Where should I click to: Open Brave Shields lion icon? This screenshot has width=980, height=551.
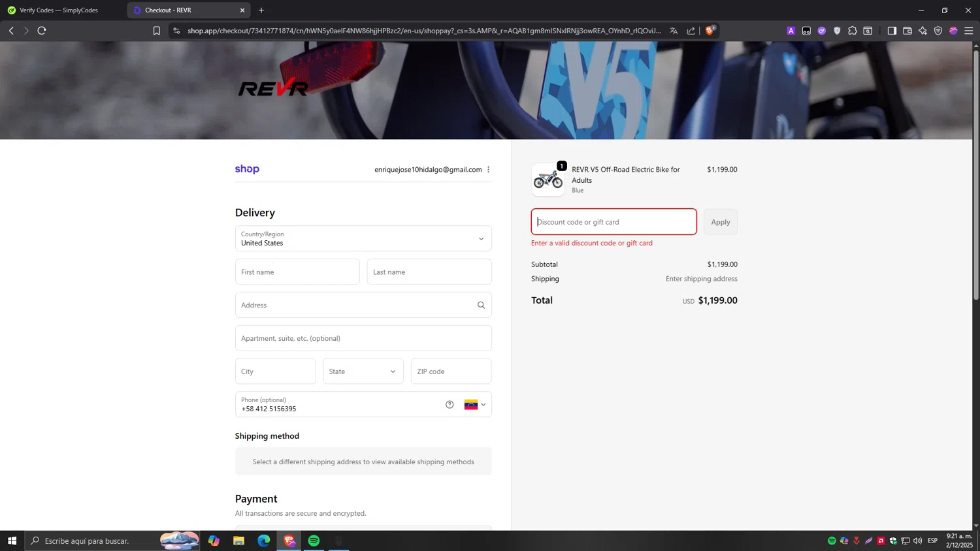click(710, 30)
